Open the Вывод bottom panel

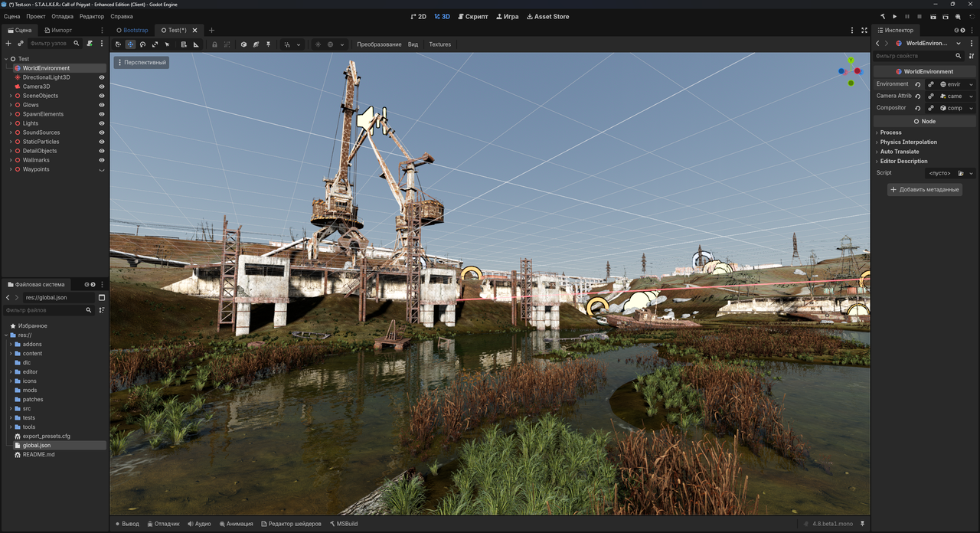point(127,524)
